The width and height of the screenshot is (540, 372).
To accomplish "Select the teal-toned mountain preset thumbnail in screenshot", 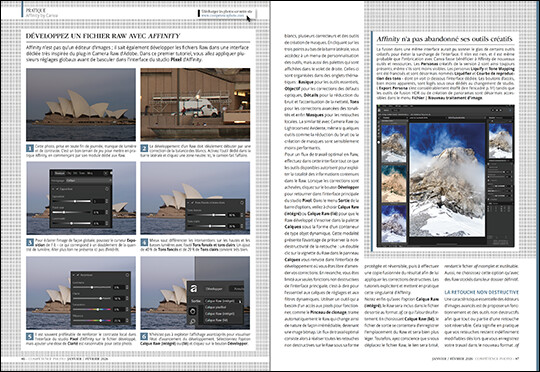I will [x=394, y=184].
